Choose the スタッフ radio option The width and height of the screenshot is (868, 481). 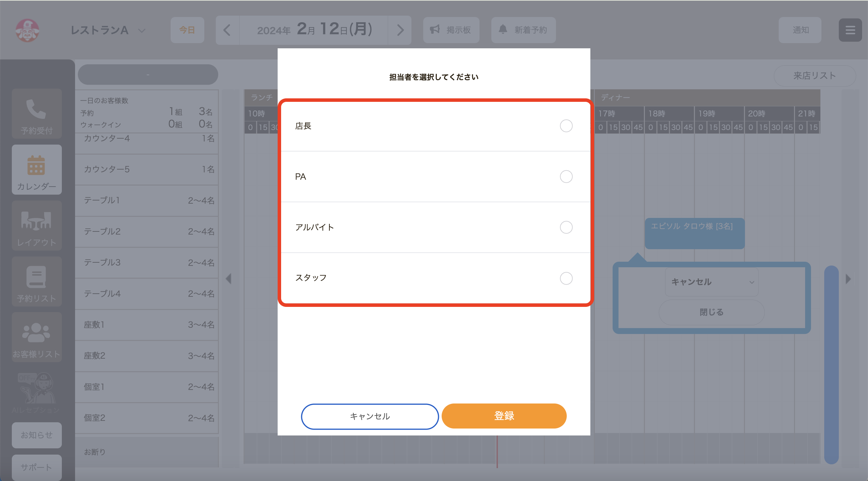pyautogui.click(x=566, y=278)
